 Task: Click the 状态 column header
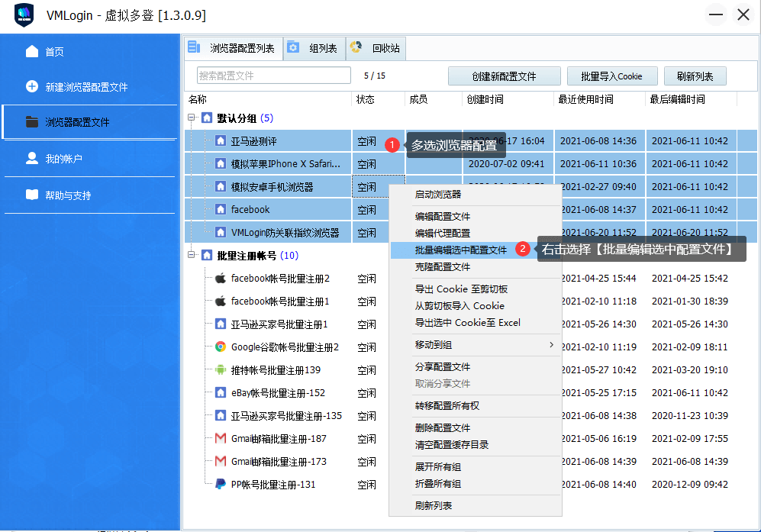[x=378, y=99]
